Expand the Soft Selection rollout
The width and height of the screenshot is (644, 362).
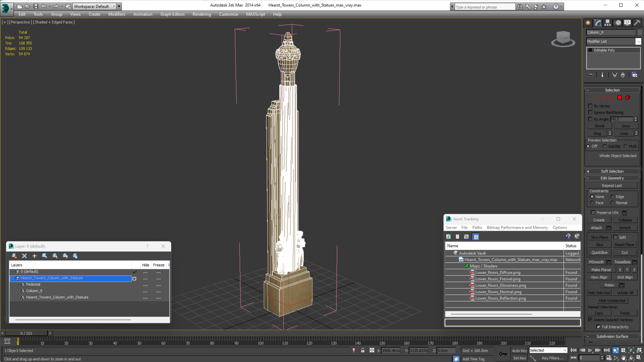pyautogui.click(x=612, y=171)
